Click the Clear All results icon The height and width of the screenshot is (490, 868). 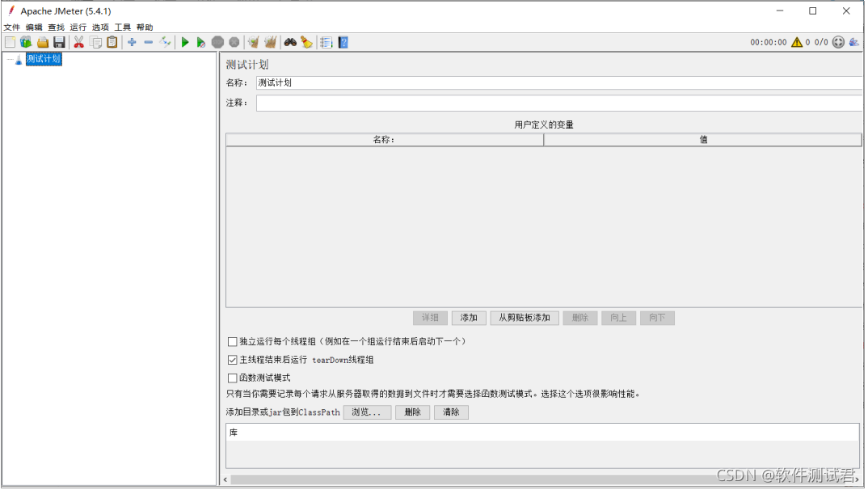tap(270, 42)
